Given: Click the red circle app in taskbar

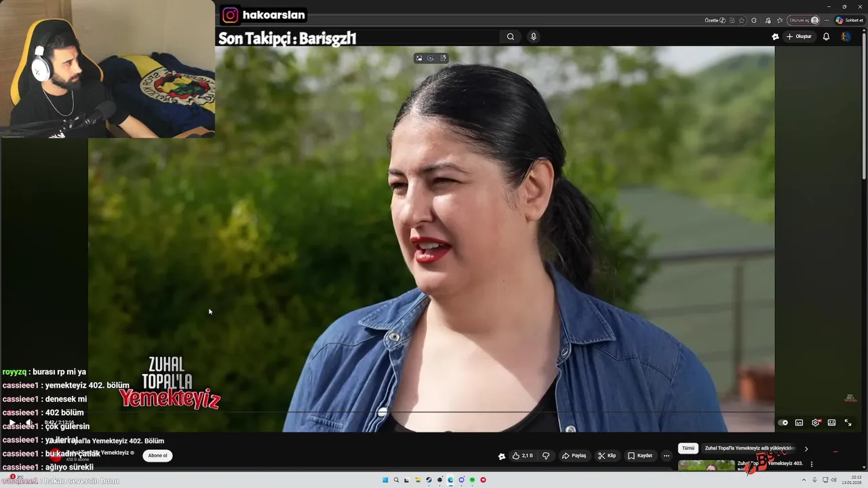Looking at the screenshot, I should (483, 480).
